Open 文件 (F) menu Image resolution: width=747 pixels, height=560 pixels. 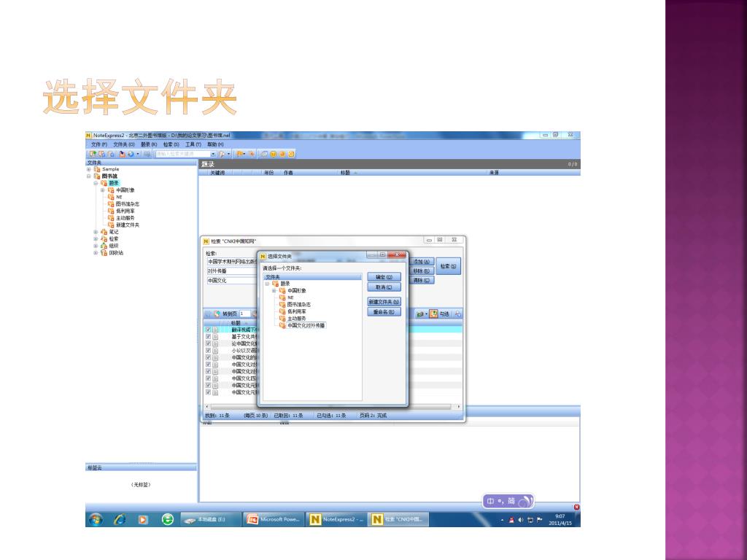tap(99, 144)
